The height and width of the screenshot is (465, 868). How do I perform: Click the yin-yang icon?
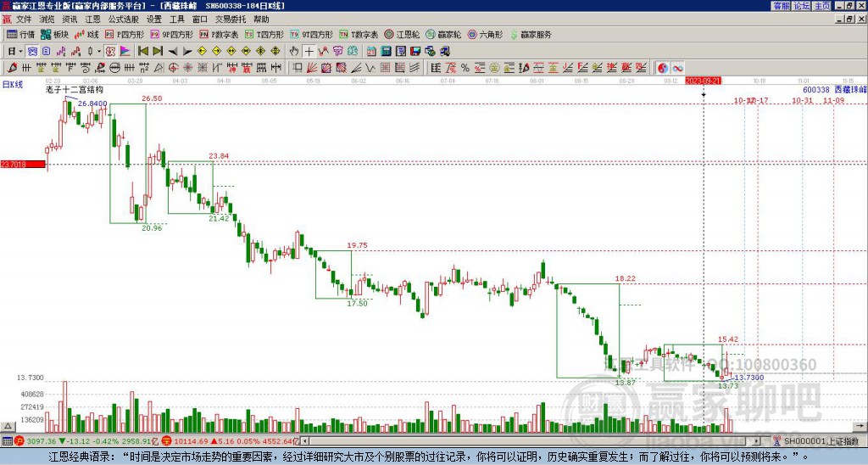tap(663, 68)
